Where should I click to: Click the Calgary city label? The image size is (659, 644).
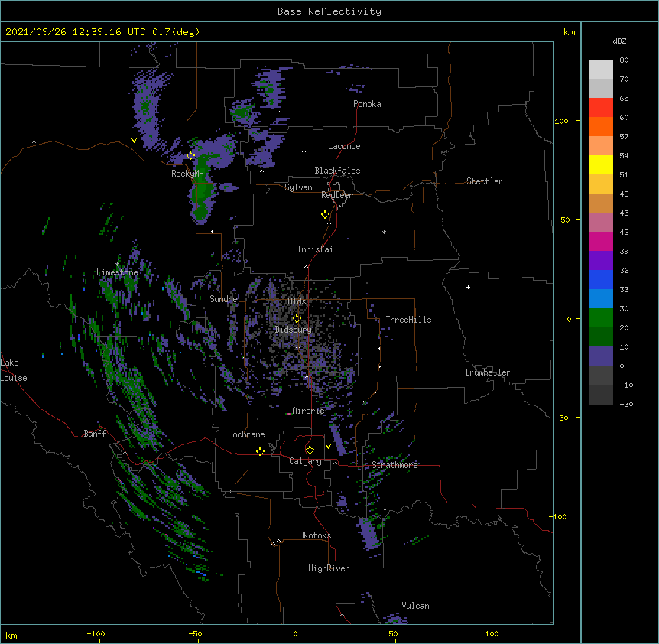[x=305, y=461]
